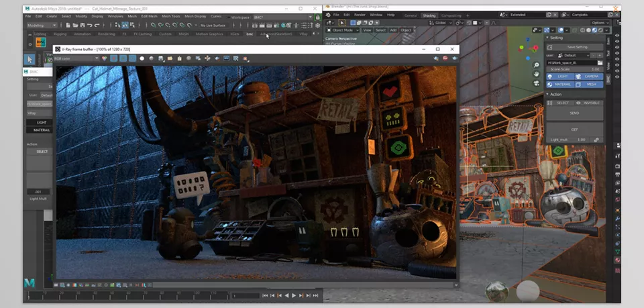Toggle CAMERA option in Blender BMC panel
Viewport: 644px width, 308px height.
[588, 76]
